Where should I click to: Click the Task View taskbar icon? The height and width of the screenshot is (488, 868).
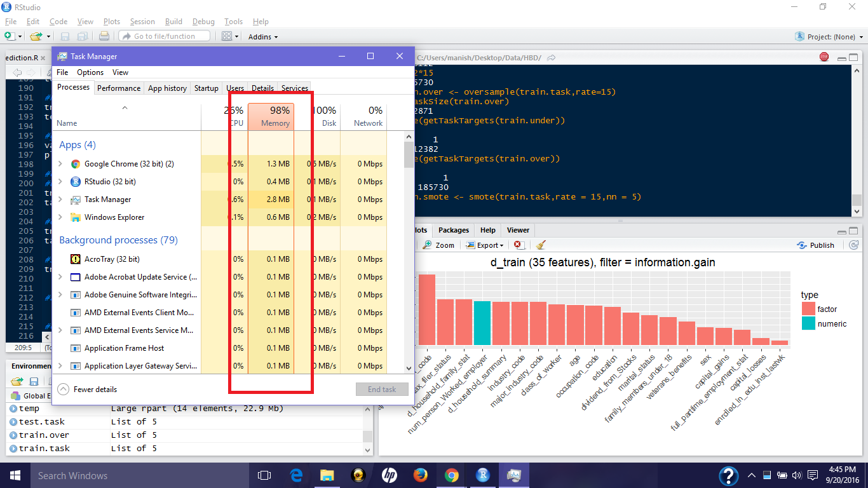click(264, 475)
